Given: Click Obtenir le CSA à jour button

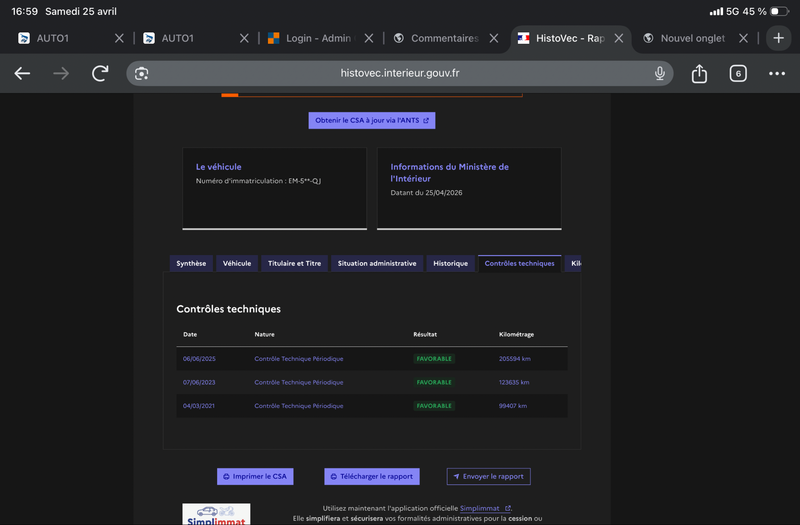Looking at the screenshot, I should pos(371,120).
